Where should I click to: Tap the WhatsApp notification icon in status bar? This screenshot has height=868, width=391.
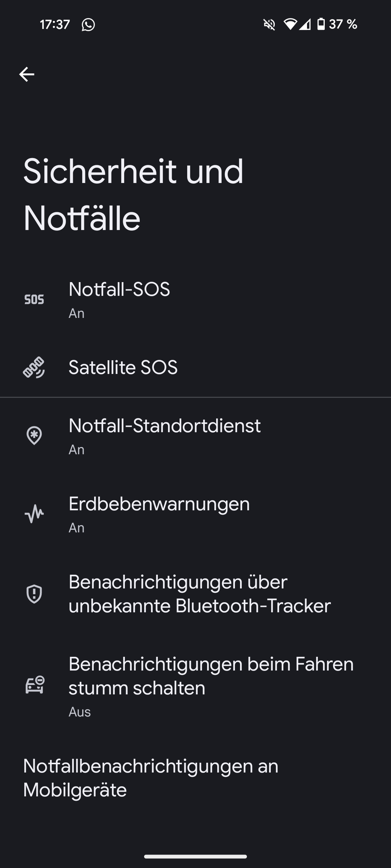[88, 25]
